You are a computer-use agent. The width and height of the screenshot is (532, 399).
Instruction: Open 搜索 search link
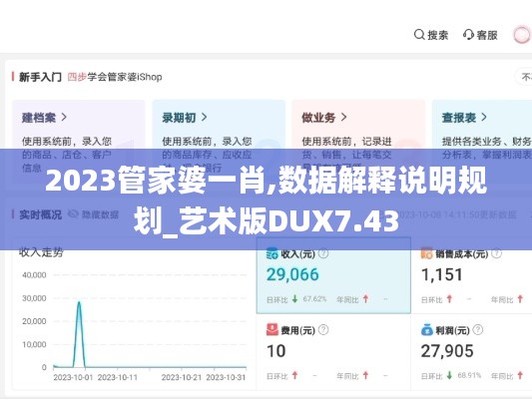[x=438, y=35]
